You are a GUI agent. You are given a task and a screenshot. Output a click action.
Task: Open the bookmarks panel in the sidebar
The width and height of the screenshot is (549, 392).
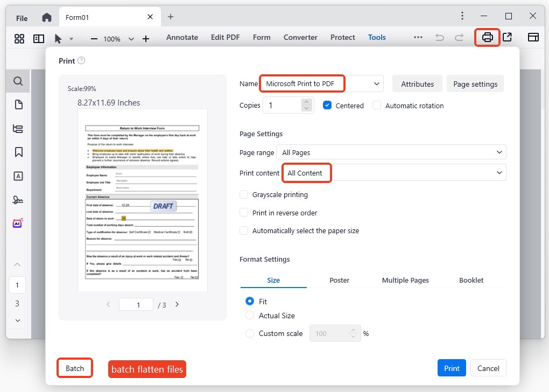pos(18,152)
